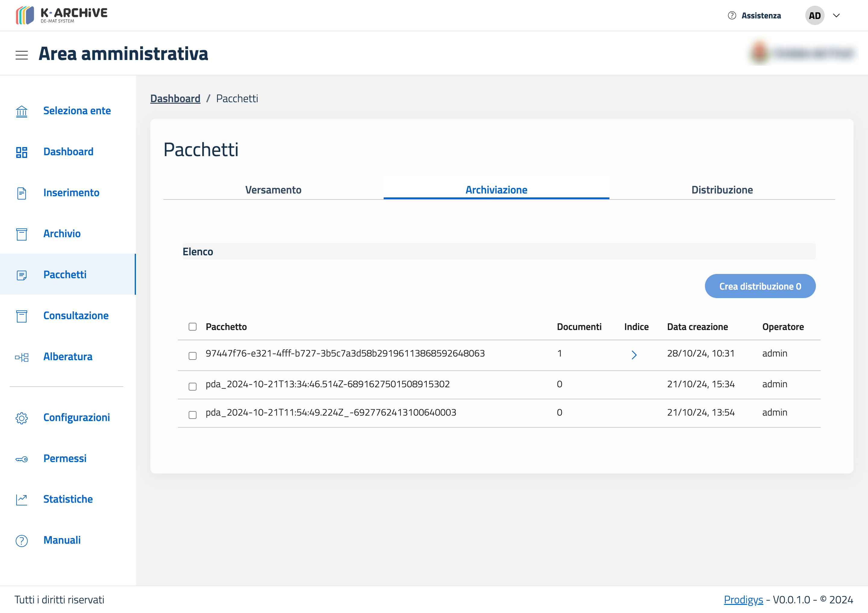Expand the AD user account dropdown arrow
Viewport: 868px width, 613px height.
pos(836,15)
